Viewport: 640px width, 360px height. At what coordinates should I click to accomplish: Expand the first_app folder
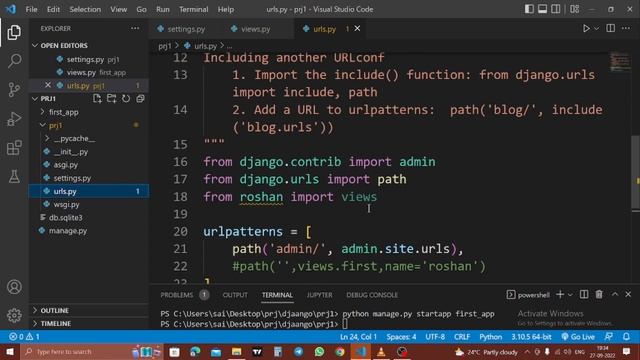point(89,112)
